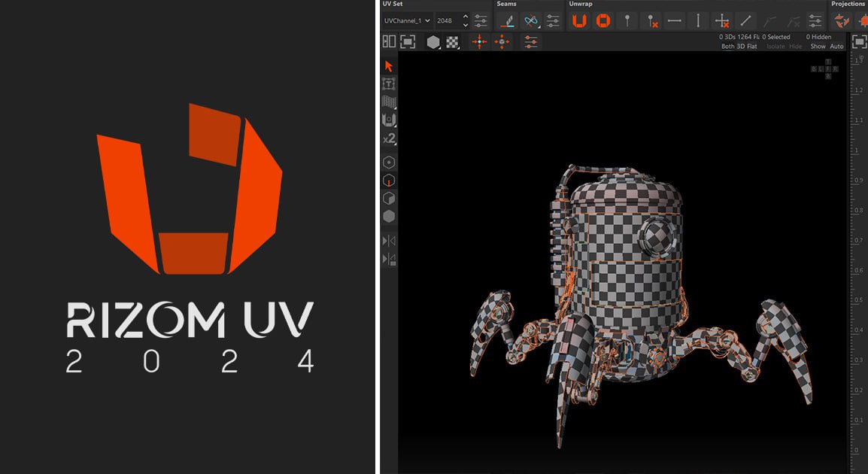Viewport: 868px width, 474px height.
Task: Increase the 2048 map resolution stepper
Action: (x=465, y=17)
